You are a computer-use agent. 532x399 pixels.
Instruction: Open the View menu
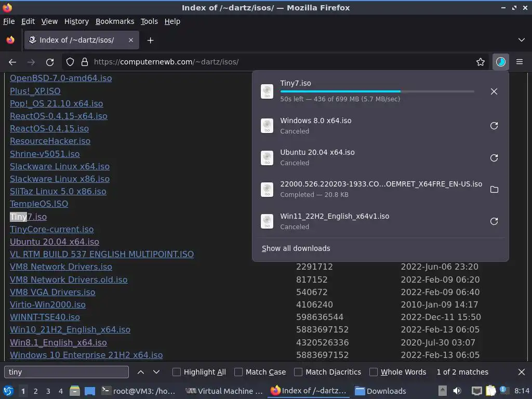click(x=49, y=21)
